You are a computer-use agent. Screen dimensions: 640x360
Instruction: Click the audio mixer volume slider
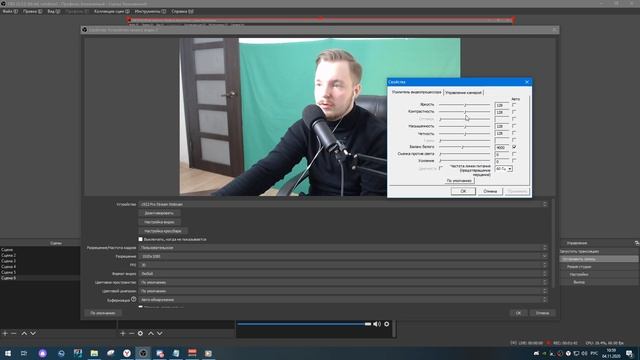coord(304,324)
